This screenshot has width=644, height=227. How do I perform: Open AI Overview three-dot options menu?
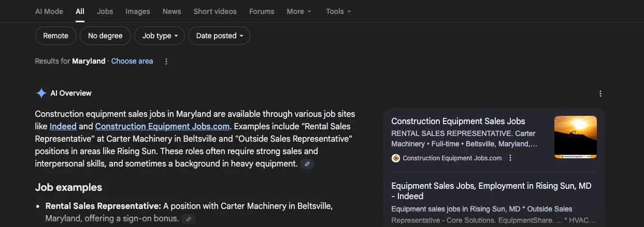pos(600,94)
